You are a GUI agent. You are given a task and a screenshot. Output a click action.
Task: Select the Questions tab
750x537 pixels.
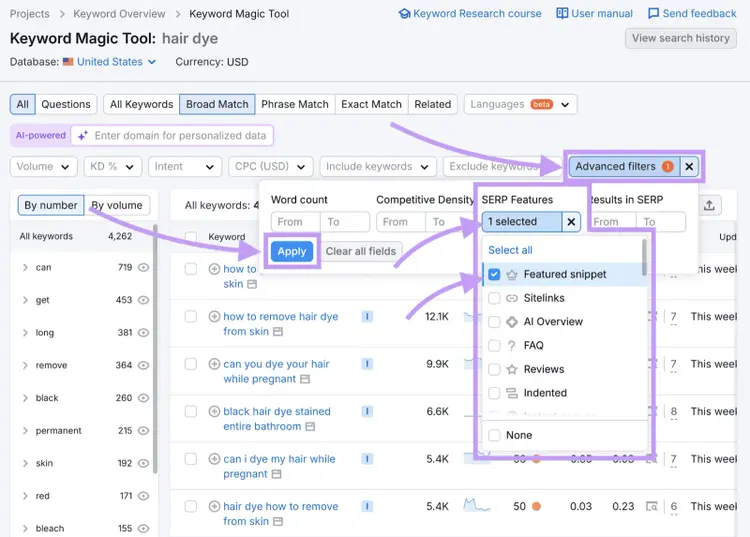[66, 104]
